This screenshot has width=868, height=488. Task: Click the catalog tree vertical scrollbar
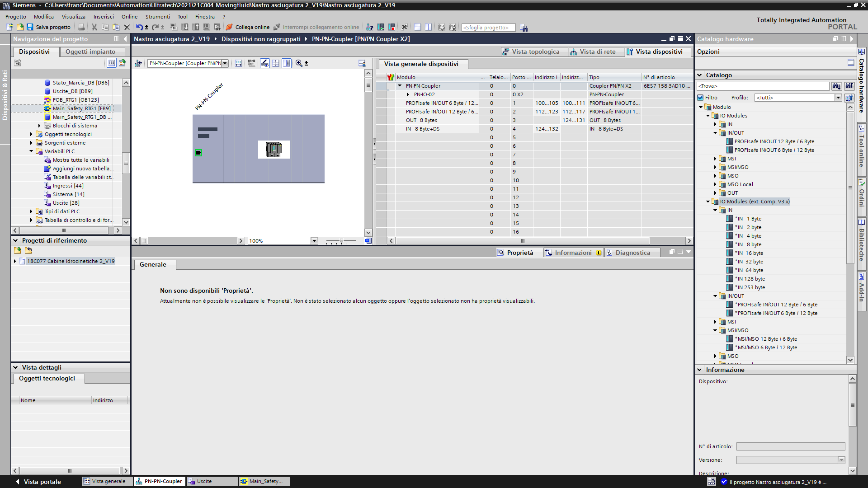[850, 188]
